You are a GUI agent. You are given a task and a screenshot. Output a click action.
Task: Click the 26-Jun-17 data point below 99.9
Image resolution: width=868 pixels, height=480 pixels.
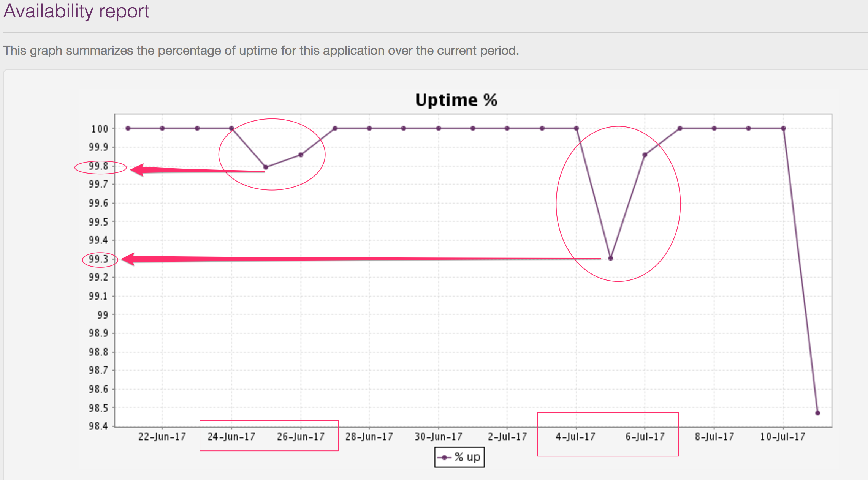301,155
